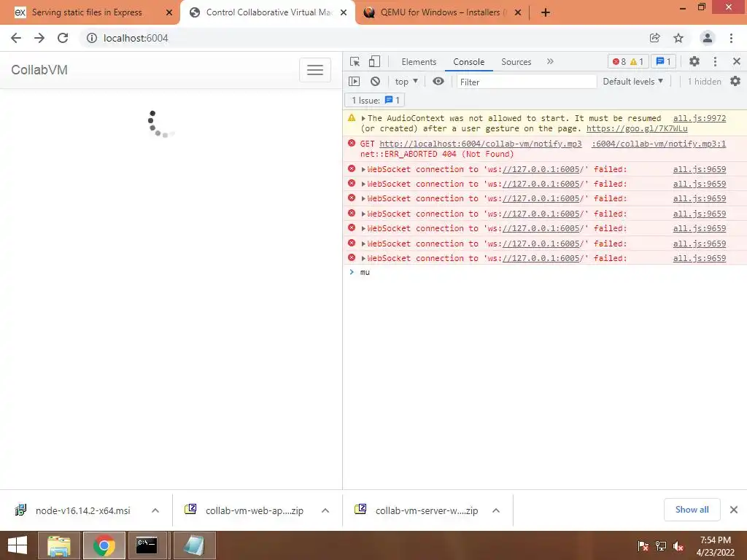
Task: Toggle the CollabVM hamburger menu
Action: [x=315, y=70]
